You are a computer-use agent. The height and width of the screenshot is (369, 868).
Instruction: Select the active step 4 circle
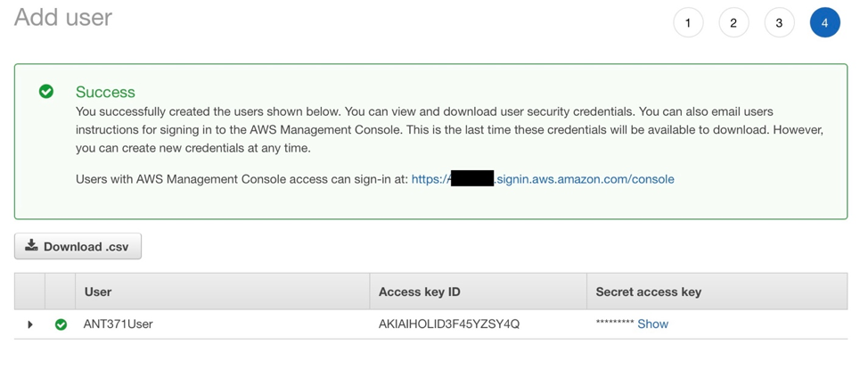point(825,22)
